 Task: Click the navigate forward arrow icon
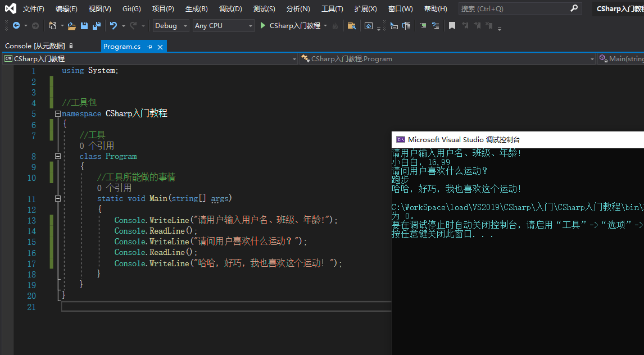coord(35,25)
